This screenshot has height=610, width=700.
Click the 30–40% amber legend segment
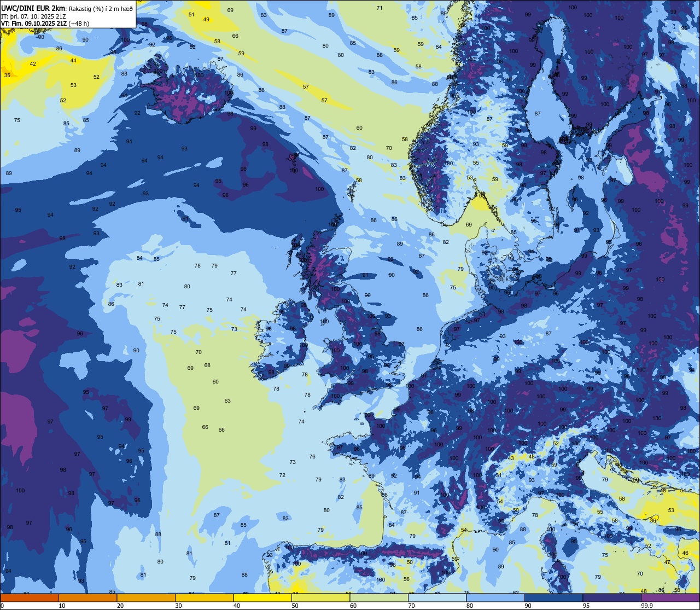click(204, 598)
